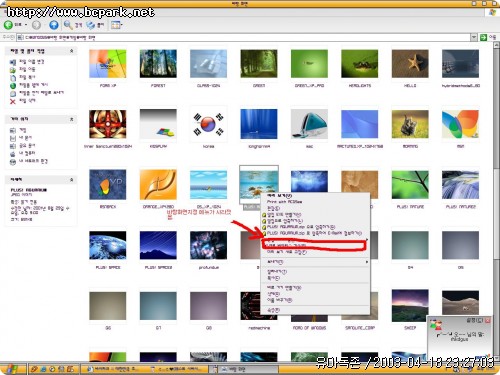Click the messenger buddy icon in popup
The height and width of the screenshot is (375, 500).
[x=435, y=325]
